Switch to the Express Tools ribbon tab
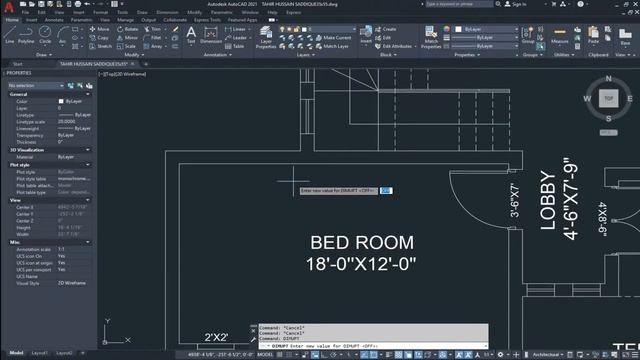The width and height of the screenshot is (640, 360). [207, 20]
